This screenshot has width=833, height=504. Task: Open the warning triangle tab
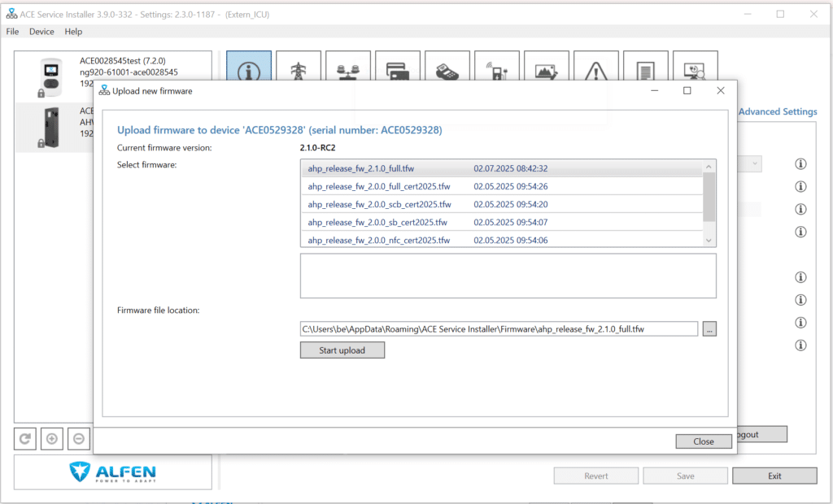(x=596, y=66)
